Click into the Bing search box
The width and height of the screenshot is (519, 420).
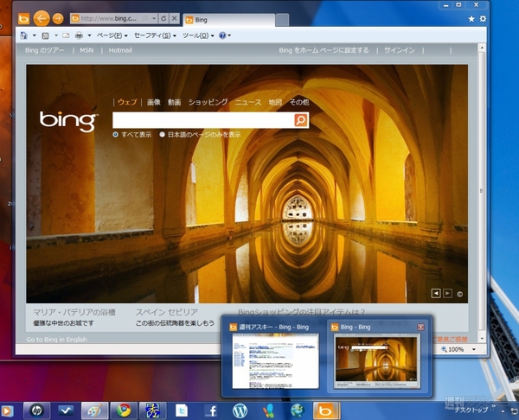pyautogui.click(x=203, y=120)
